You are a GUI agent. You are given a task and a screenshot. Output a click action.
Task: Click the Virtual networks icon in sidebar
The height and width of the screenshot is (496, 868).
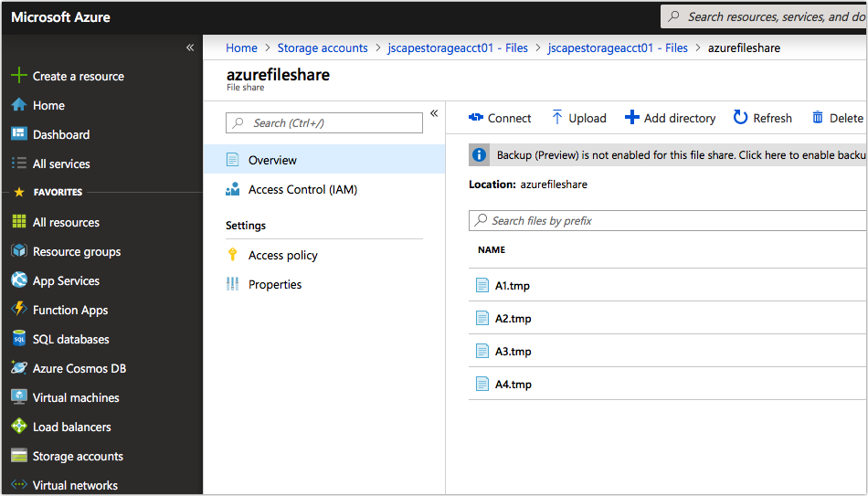[19, 484]
